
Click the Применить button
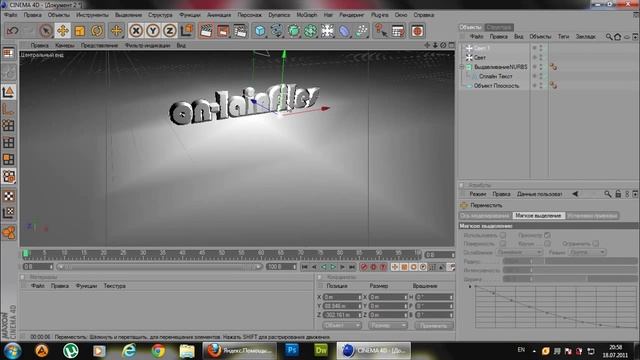click(x=434, y=325)
